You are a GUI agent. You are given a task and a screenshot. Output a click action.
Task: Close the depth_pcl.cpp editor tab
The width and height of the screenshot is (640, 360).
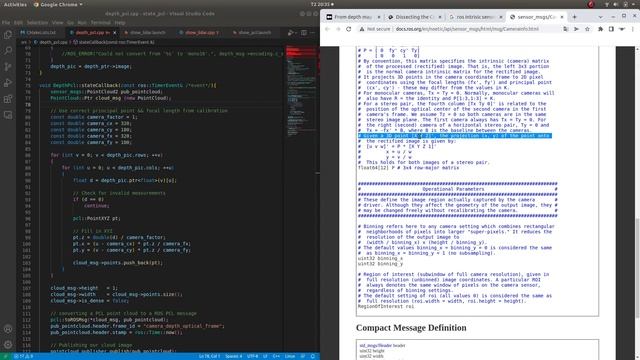[114, 33]
